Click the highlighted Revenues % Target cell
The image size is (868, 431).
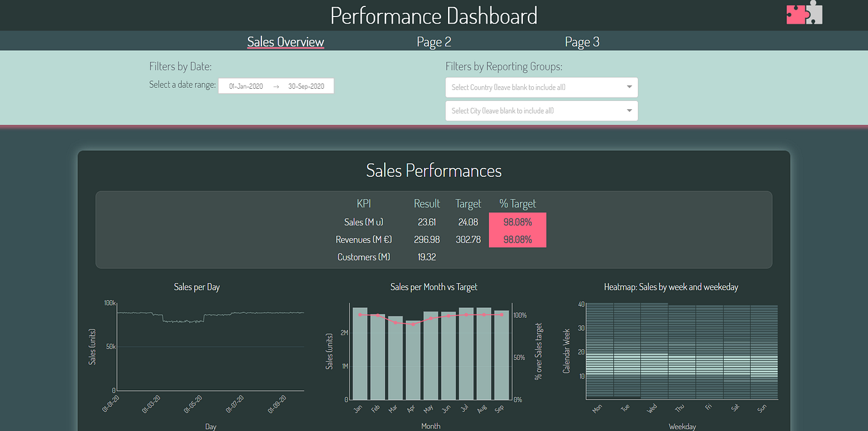coord(517,239)
